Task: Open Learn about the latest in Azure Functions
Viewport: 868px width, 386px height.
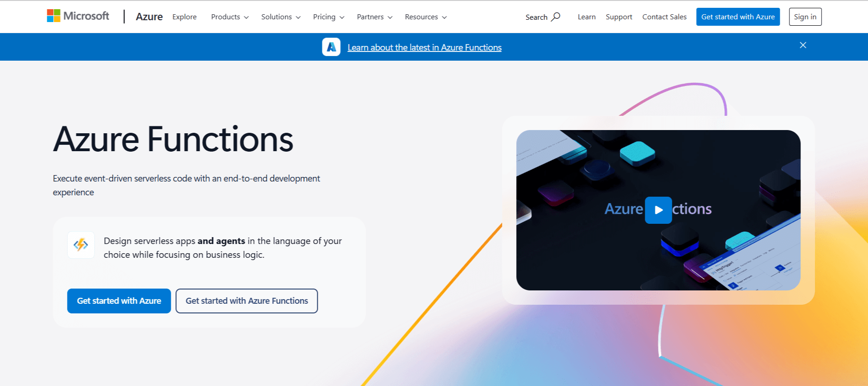Action: point(424,47)
